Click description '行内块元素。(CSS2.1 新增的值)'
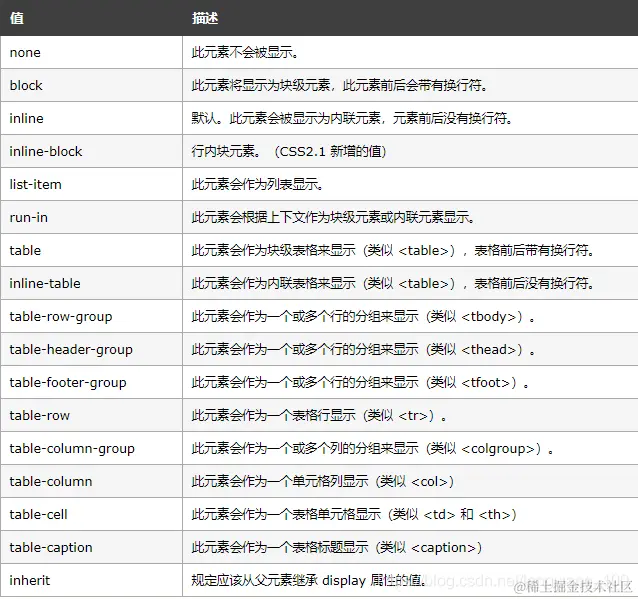 289,151
